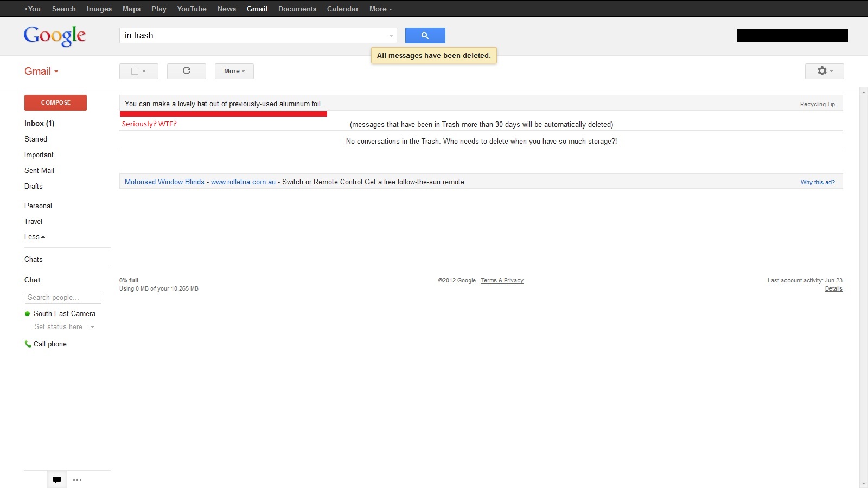This screenshot has height=488, width=868.
Task: Go to +You in the top bar
Action: (x=32, y=9)
